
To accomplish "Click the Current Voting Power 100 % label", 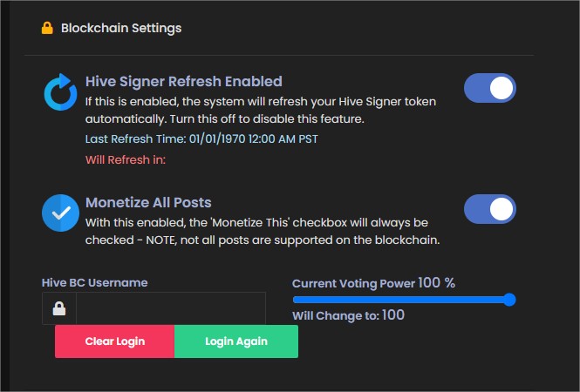I will click(x=373, y=283).
